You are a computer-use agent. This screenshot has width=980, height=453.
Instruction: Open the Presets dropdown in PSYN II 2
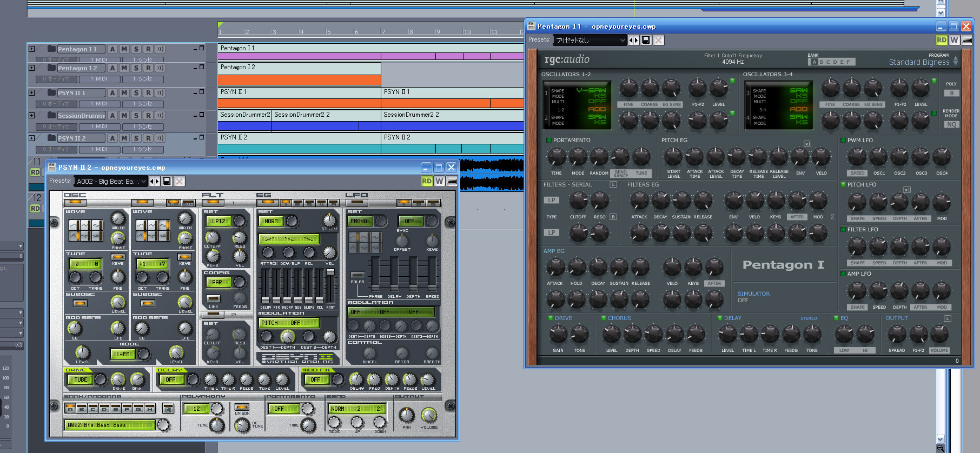[x=111, y=181]
